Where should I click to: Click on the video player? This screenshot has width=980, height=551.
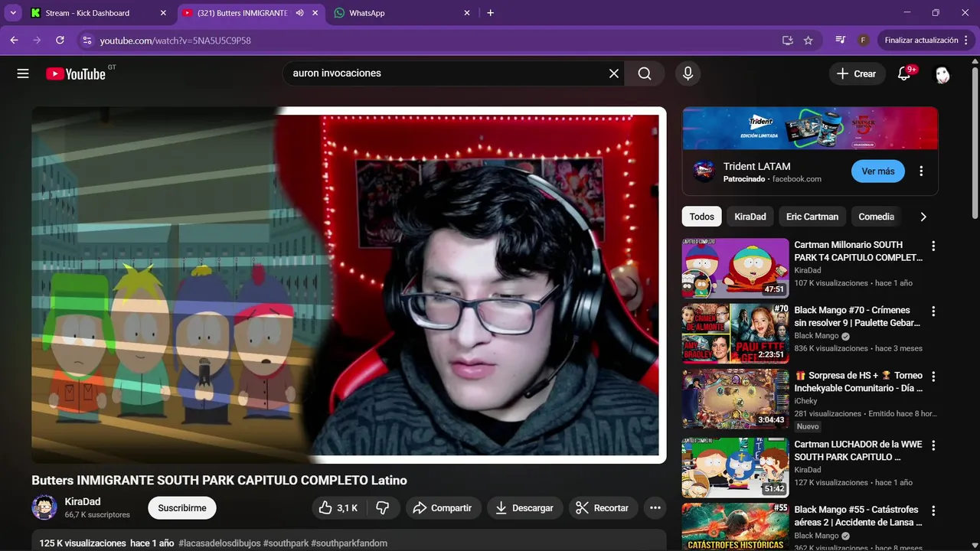[348, 285]
